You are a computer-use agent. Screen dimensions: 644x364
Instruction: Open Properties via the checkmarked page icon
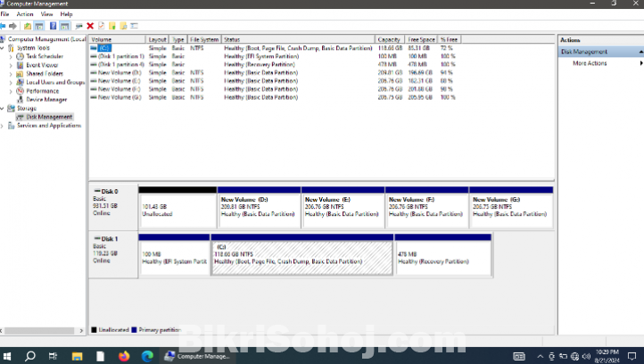pos(101,26)
